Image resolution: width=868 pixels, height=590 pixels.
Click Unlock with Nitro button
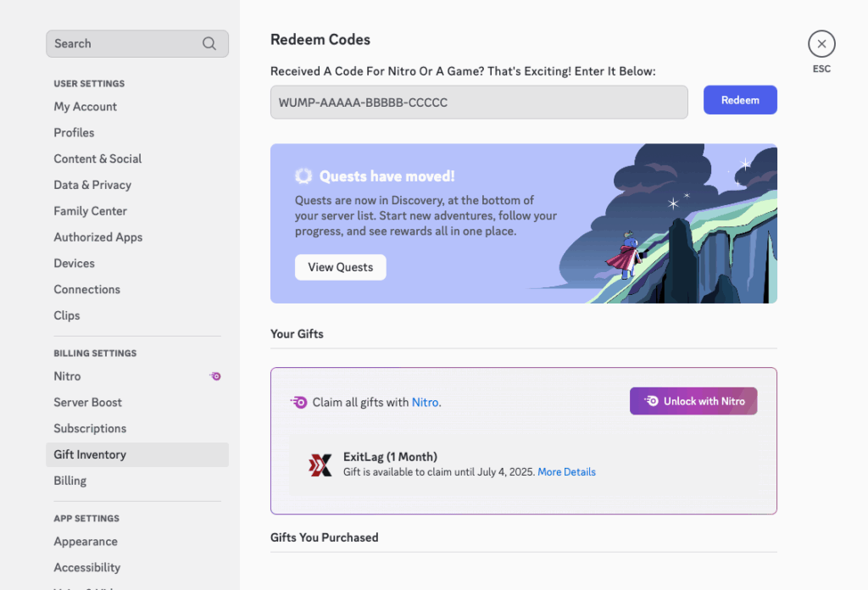[x=693, y=401]
